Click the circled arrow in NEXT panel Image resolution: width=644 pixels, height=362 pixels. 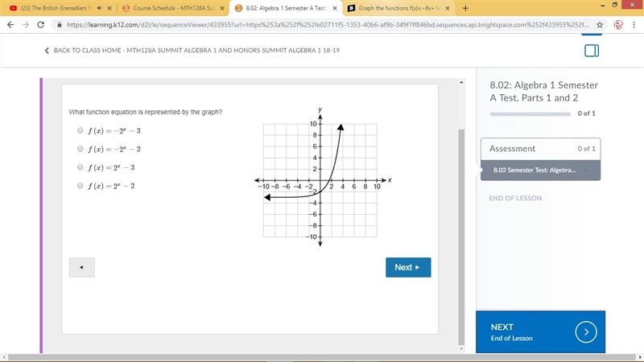[x=586, y=331]
